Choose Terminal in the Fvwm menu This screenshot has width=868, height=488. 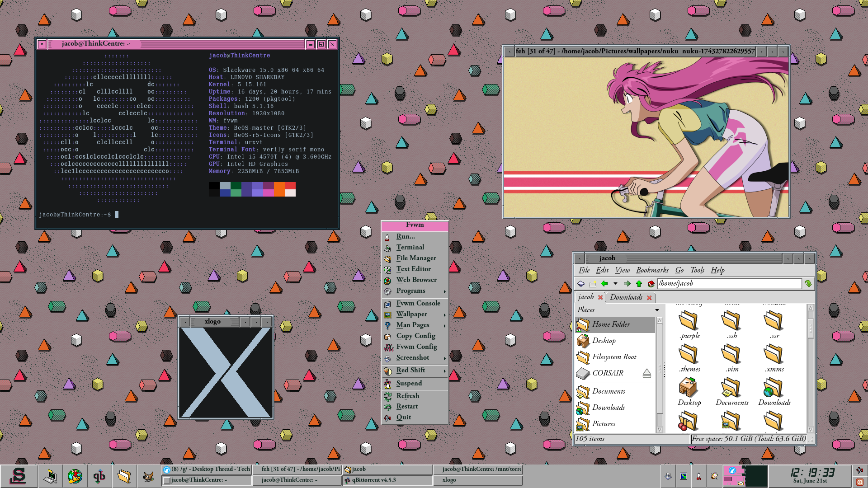pos(415,247)
